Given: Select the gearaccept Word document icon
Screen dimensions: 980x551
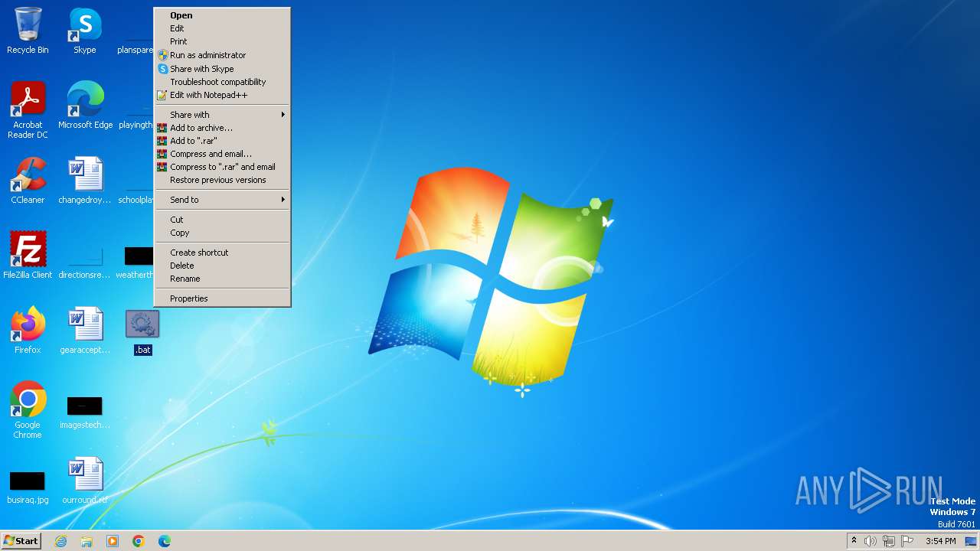Looking at the screenshot, I should (85, 331).
